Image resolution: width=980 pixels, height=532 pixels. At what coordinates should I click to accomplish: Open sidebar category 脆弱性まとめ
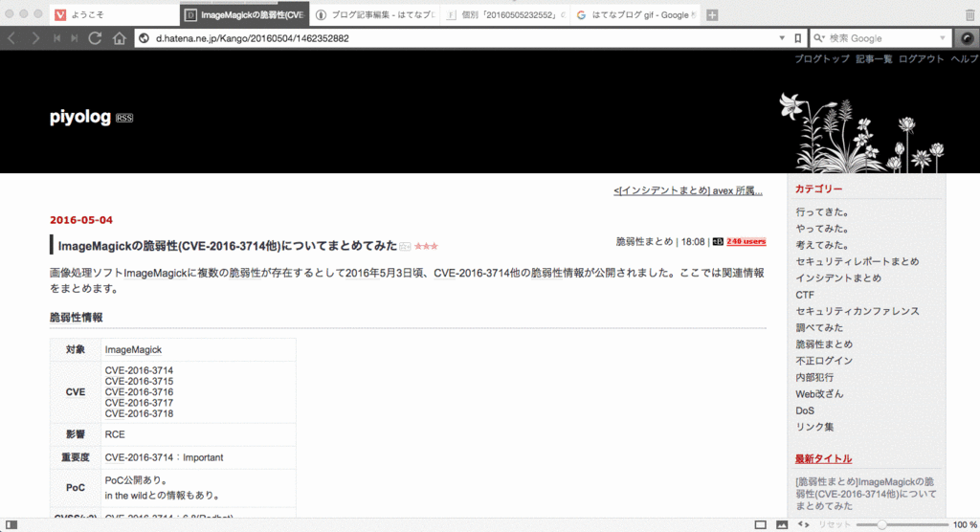tap(824, 344)
